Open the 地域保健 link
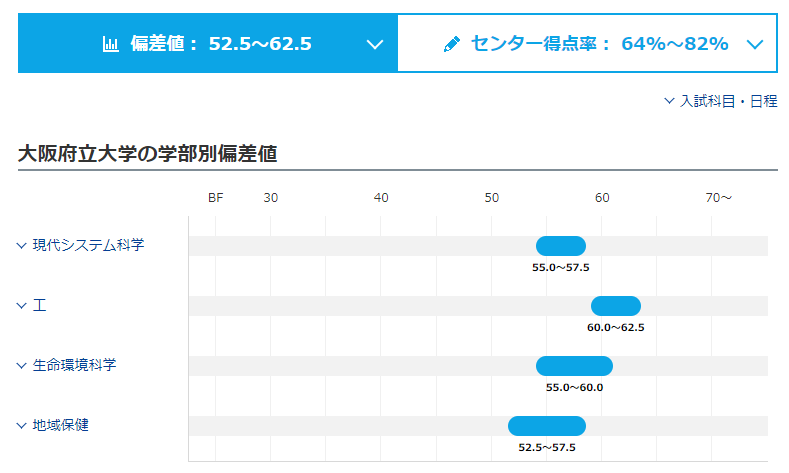This screenshot has height=473, width=789. 61,425
